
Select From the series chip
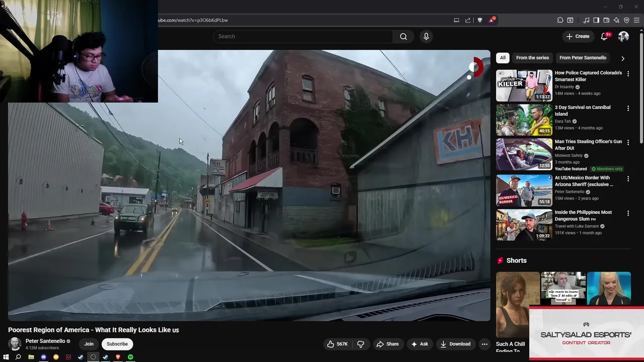[x=532, y=58]
